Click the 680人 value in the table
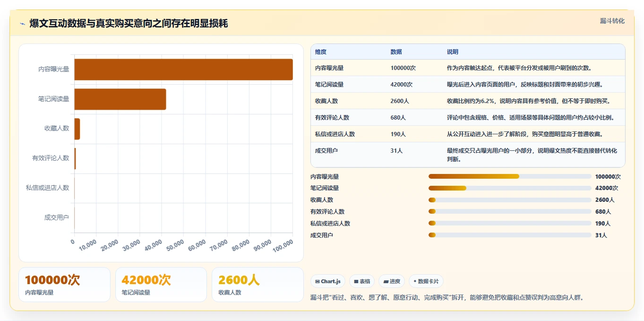The width and height of the screenshot is (644, 321). coord(399,118)
